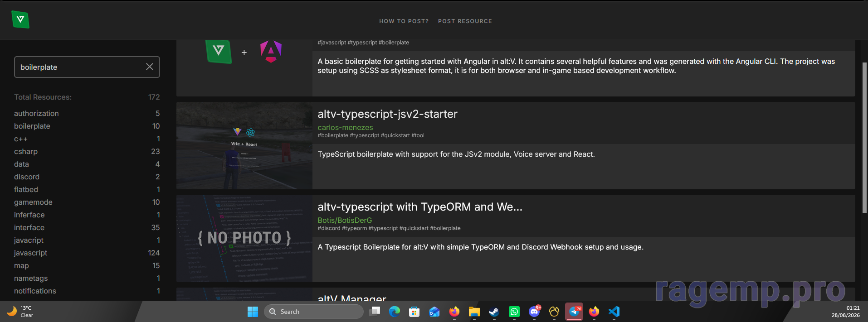Open the POST RESOURCE page
This screenshot has height=322, width=868.
[465, 21]
